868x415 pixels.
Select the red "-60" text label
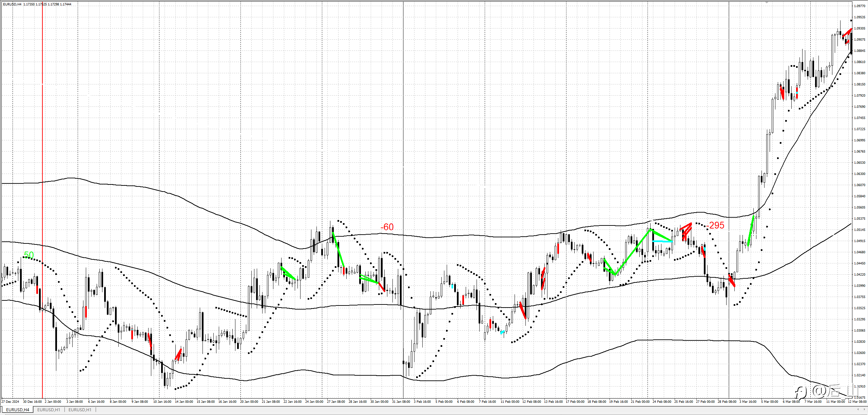tap(387, 227)
